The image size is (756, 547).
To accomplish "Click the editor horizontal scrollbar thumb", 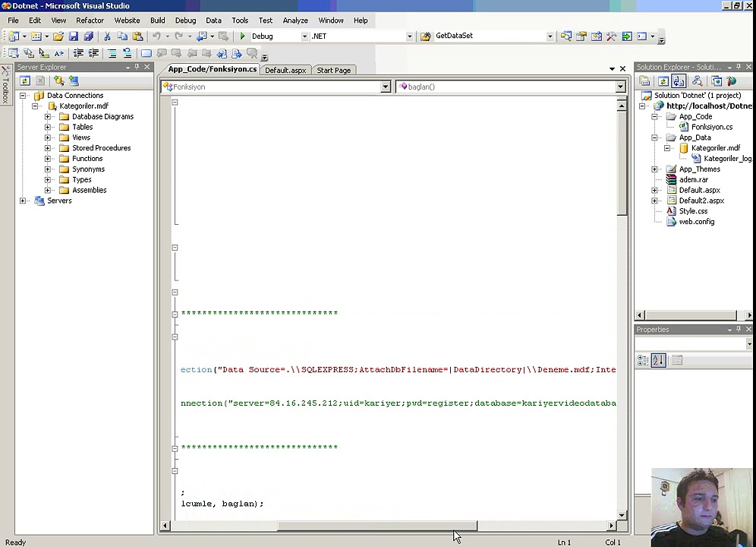I will click(377, 526).
